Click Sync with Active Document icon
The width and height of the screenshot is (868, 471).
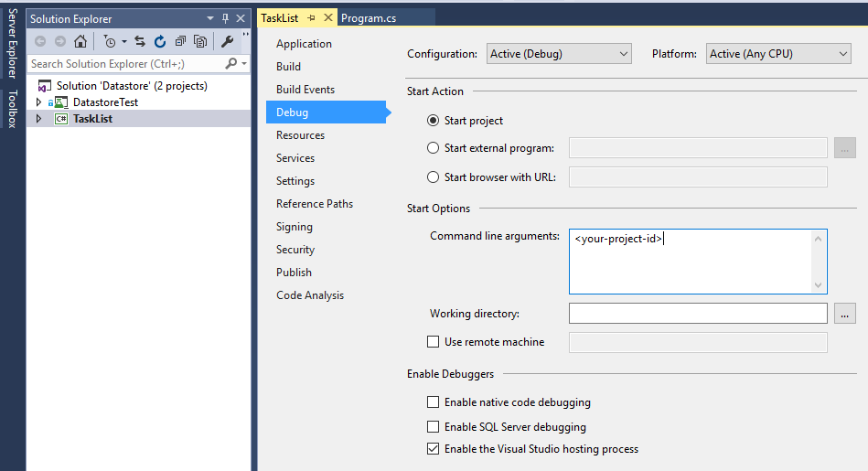140,41
